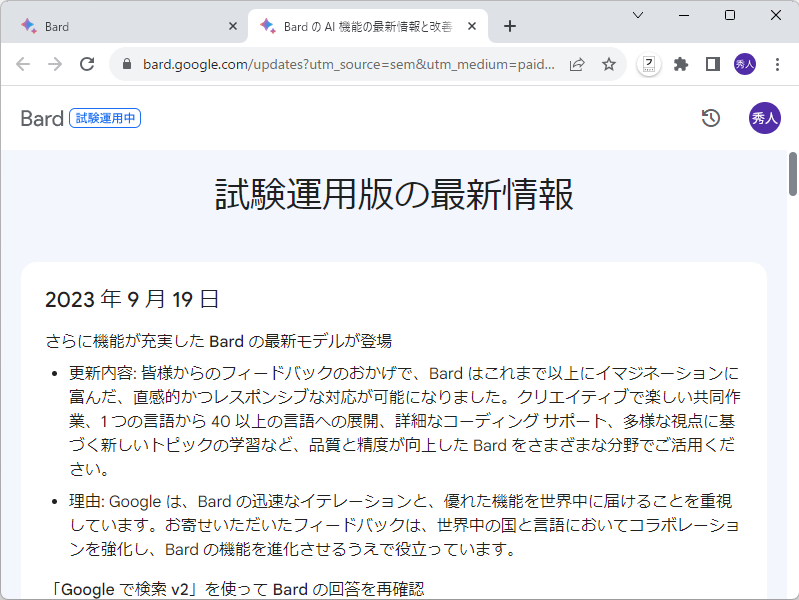Click the Bard logo text
Viewport: 799px width, 600px height.
pos(42,118)
